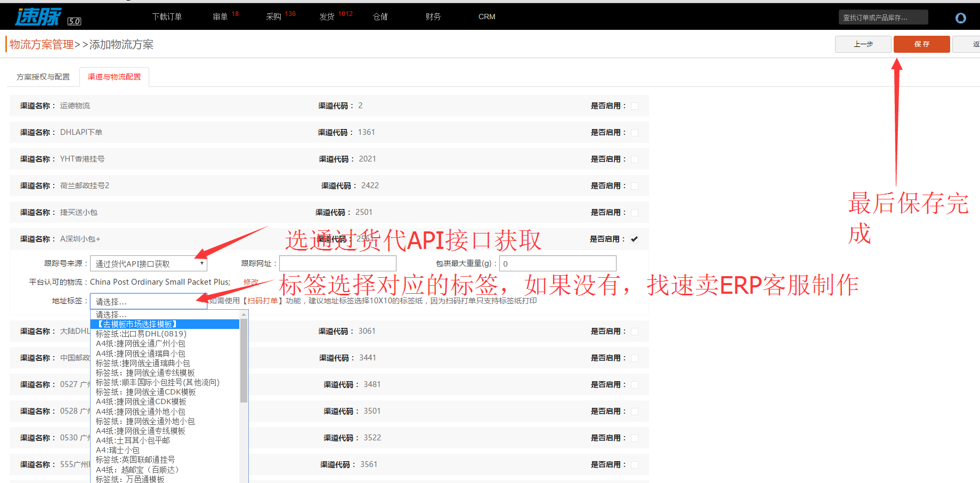Tick 是否启用 for YHT香港挂号
The width and height of the screenshot is (980, 483).
point(635,159)
